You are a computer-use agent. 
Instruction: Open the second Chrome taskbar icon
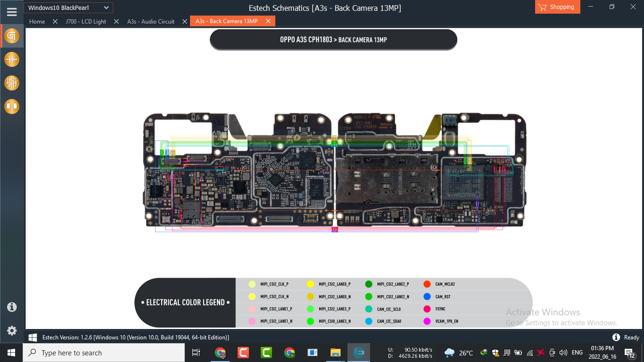289,353
